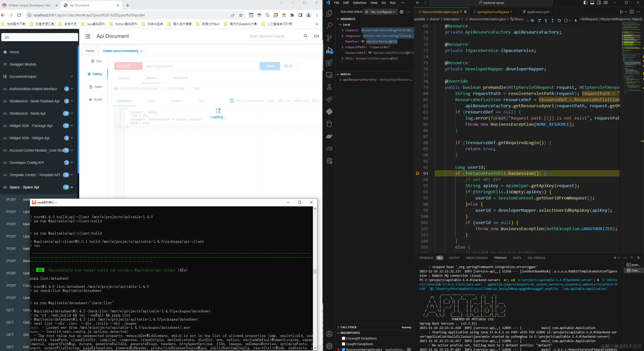
Task: Expand Workbench - Node Api group
Action: (x=72, y=113)
